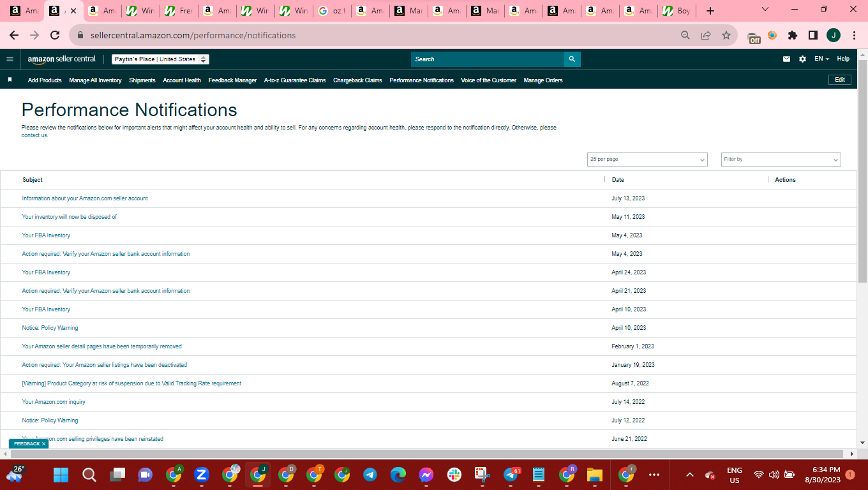Click the Help link in the header

[843, 59]
